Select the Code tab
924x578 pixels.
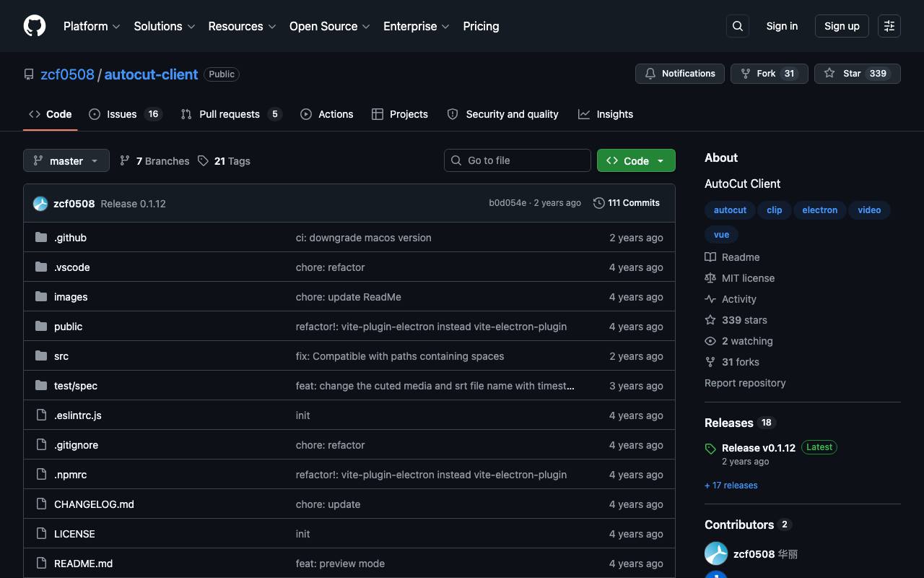pyautogui.click(x=51, y=114)
